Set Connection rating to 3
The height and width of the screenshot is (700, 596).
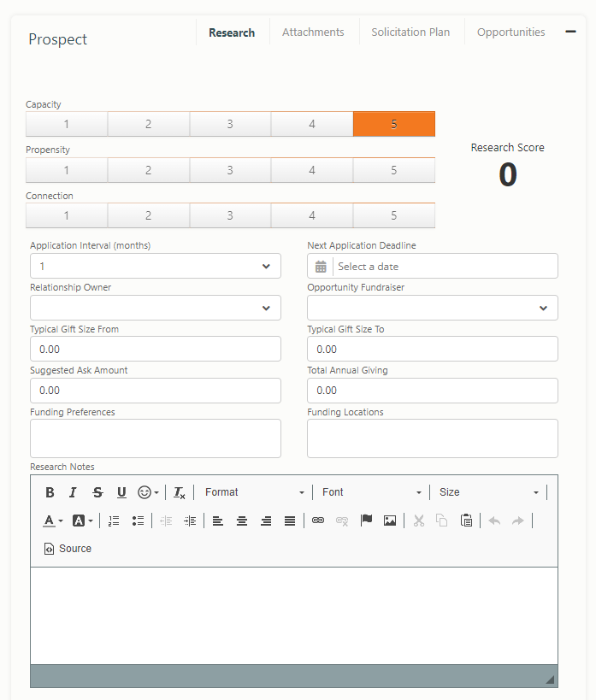tap(230, 215)
